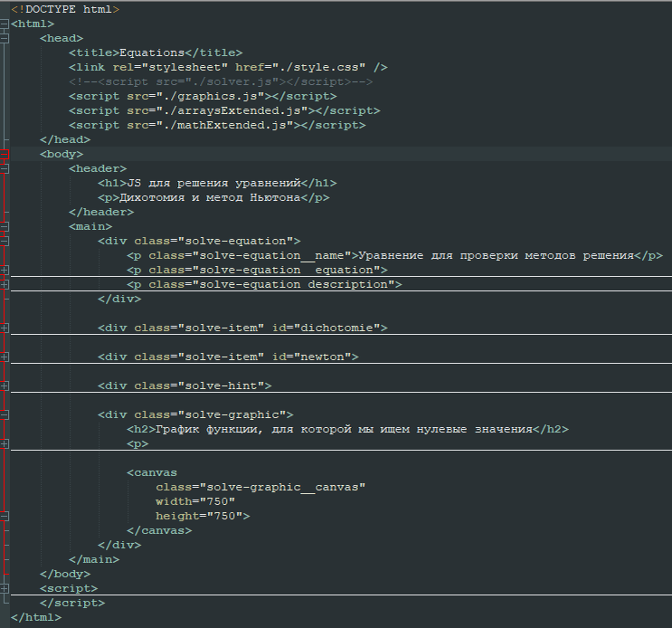Click the paragraph "Дихотомия и метод Ньютона"
The width and height of the screenshot is (672, 628).
point(210,197)
